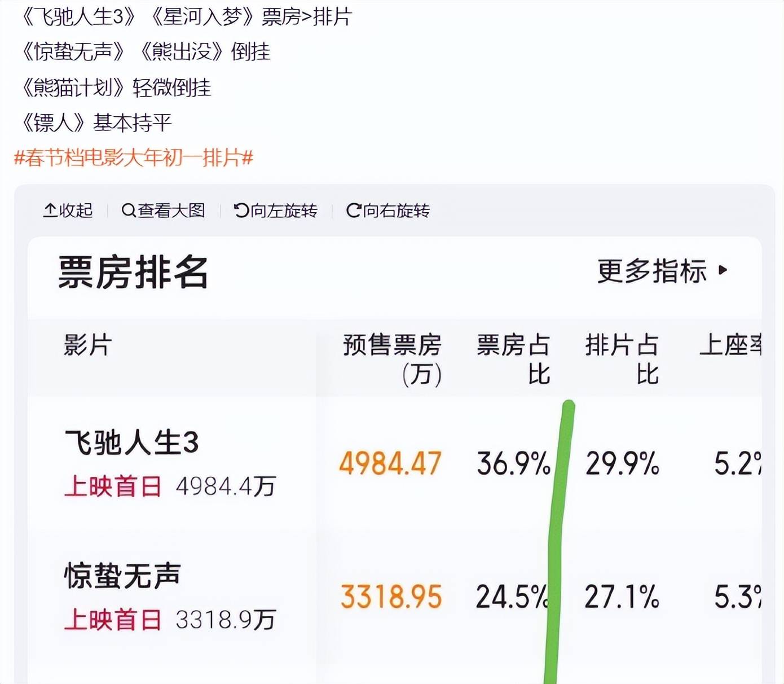Viewport: 784px width, 684px height.
Task: Click the rotate-left (向左旋转) icon
Action: click(x=241, y=211)
